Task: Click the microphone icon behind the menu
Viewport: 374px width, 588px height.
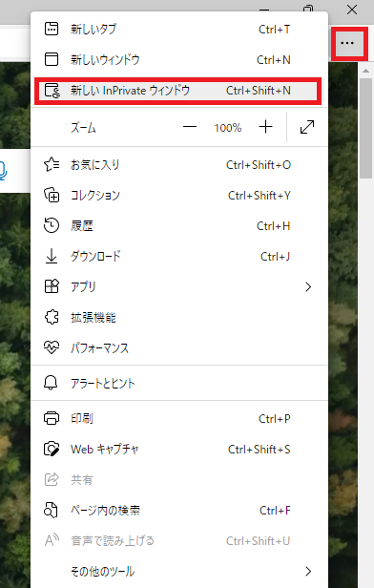Action: point(3,171)
